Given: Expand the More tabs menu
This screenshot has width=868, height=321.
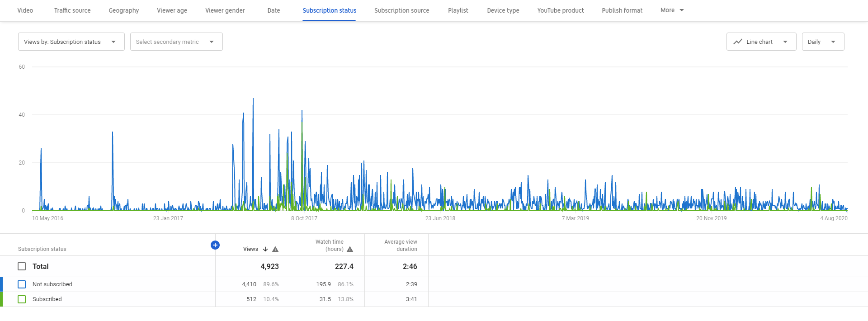Looking at the screenshot, I should [x=672, y=10].
